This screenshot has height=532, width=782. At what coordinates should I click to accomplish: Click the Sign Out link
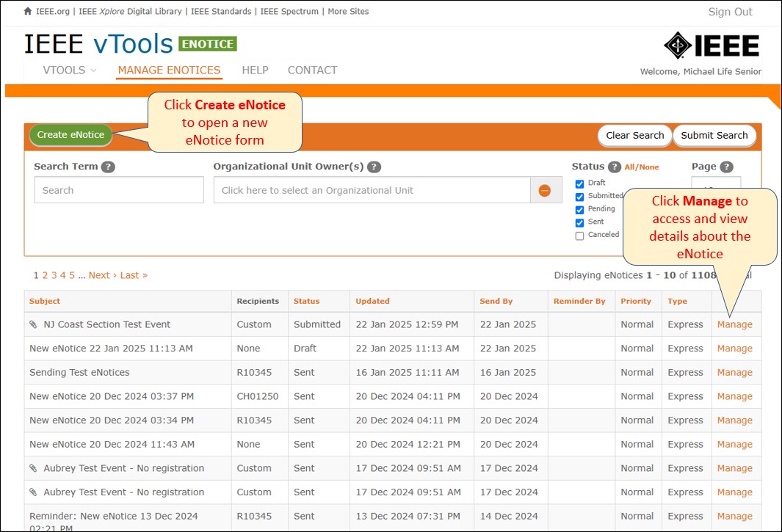click(730, 12)
